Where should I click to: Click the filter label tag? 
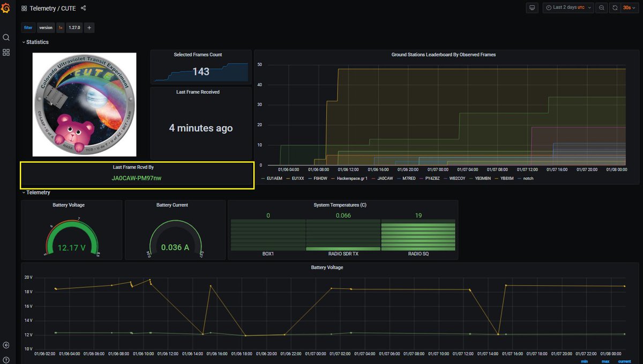click(x=28, y=27)
